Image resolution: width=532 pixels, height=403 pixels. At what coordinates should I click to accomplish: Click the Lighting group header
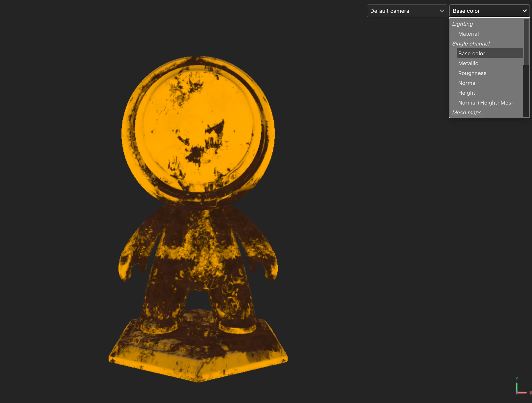pyautogui.click(x=462, y=24)
